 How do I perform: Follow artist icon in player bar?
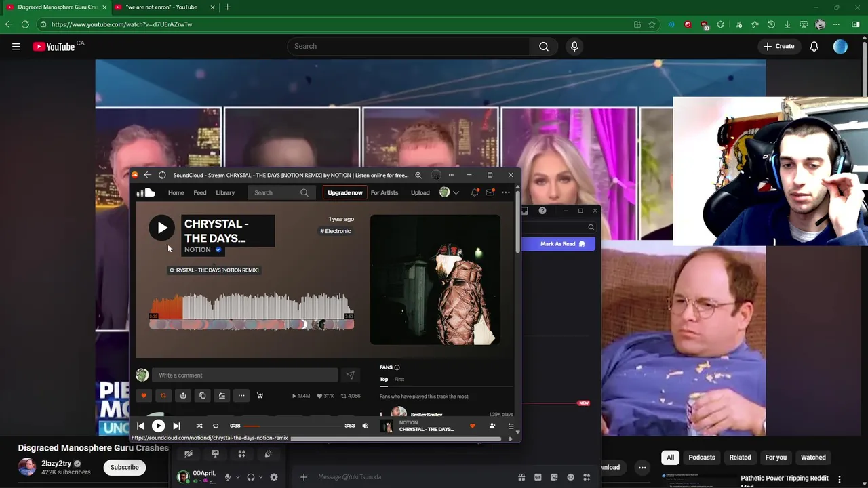tap(492, 426)
